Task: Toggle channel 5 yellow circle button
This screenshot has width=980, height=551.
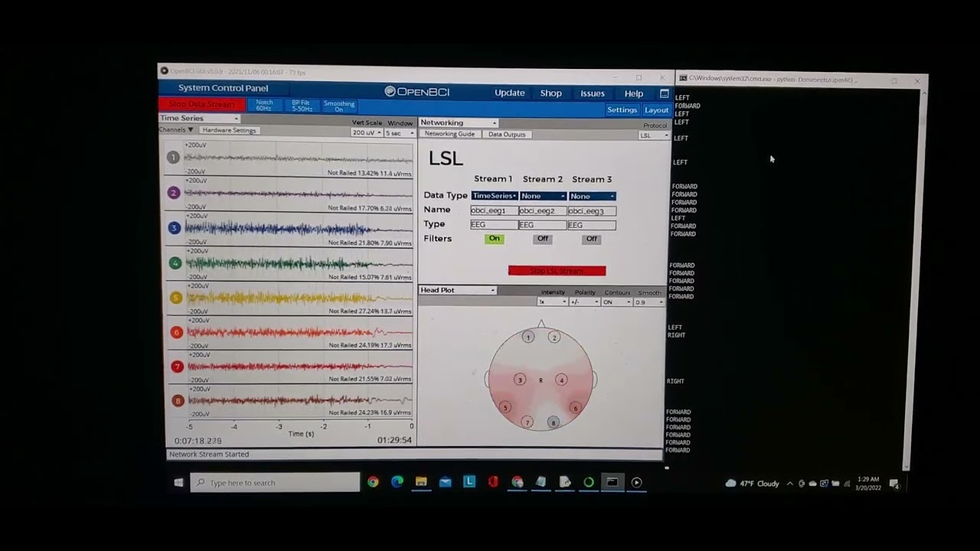Action: click(x=176, y=298)
